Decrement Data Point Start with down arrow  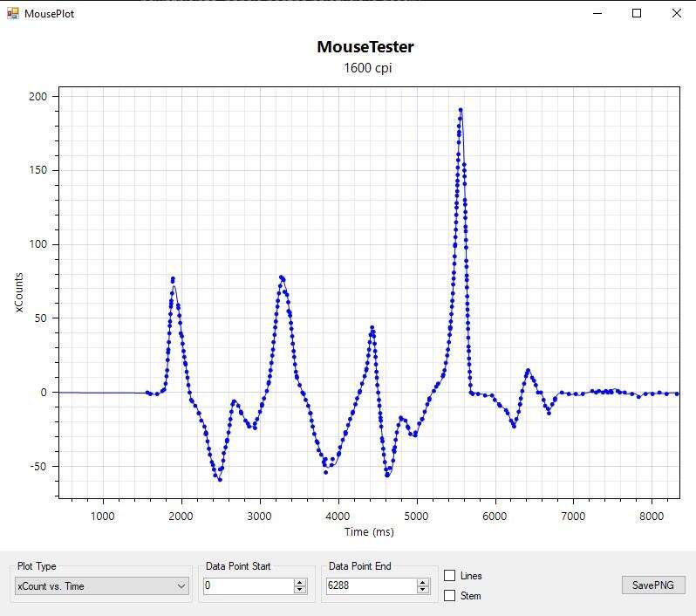coord(300,591)
